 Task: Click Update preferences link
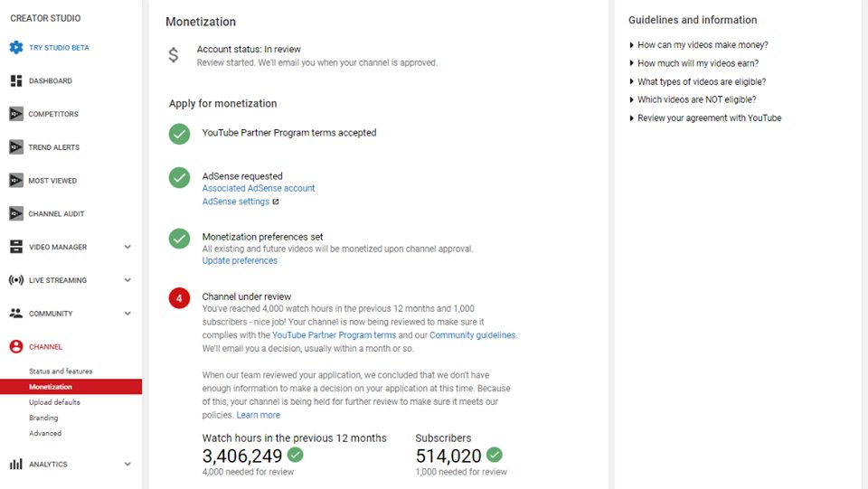(x=239, y=260)
